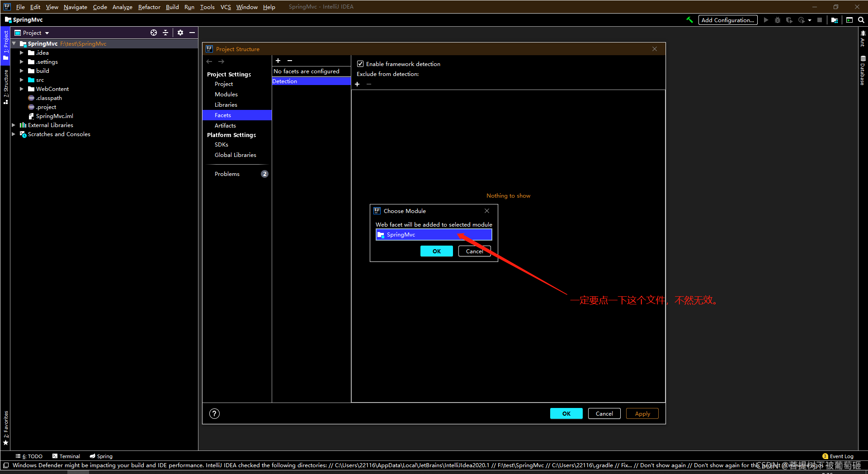Click OK in Choose Module dialog
This screenshot has height=474, width=868.
pos(436,251)
